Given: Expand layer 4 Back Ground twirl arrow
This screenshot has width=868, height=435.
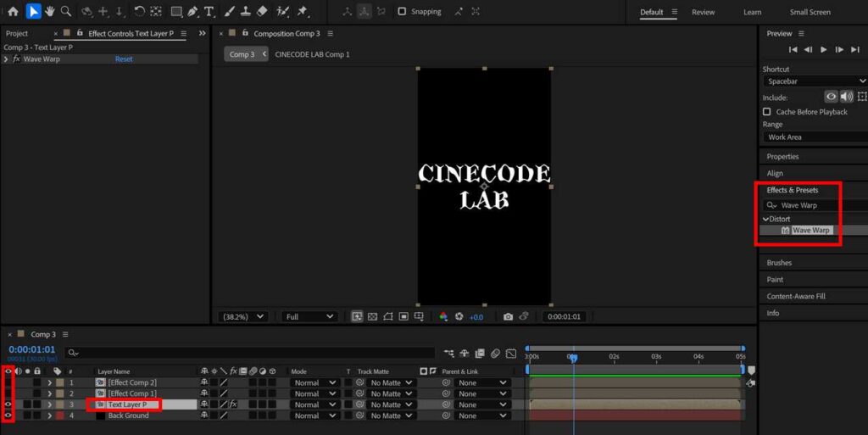Looking at the screenshot, I should click(x=49, y=415).
